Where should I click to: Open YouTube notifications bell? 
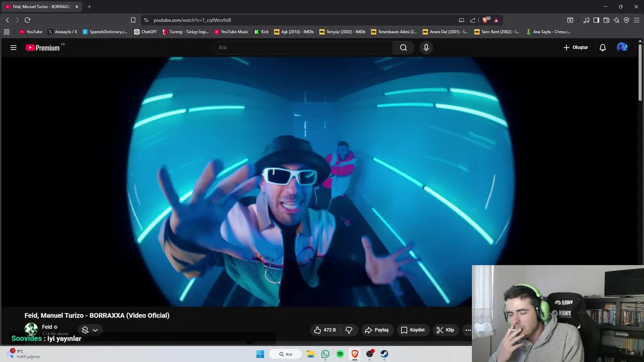point(603,48)
